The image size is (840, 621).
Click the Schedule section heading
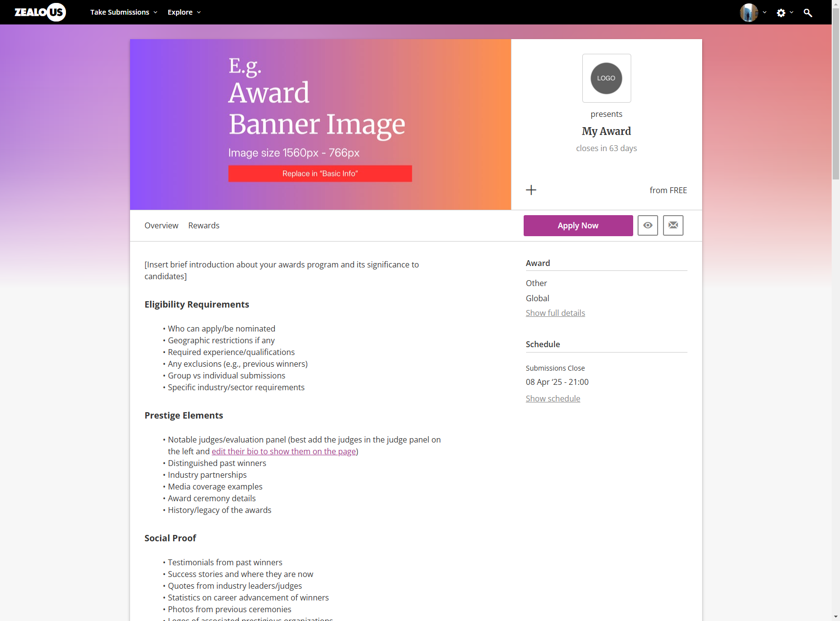[x=543, y=344]
